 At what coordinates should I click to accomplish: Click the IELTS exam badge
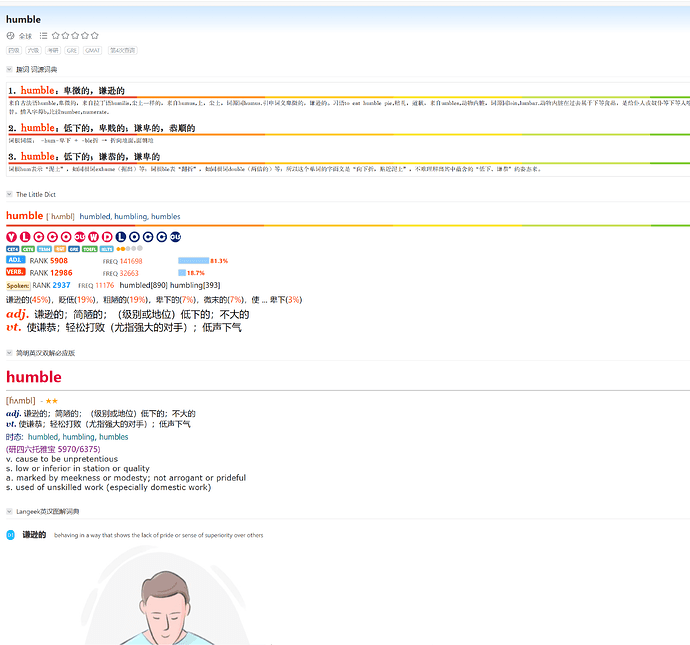pos(106,249)
